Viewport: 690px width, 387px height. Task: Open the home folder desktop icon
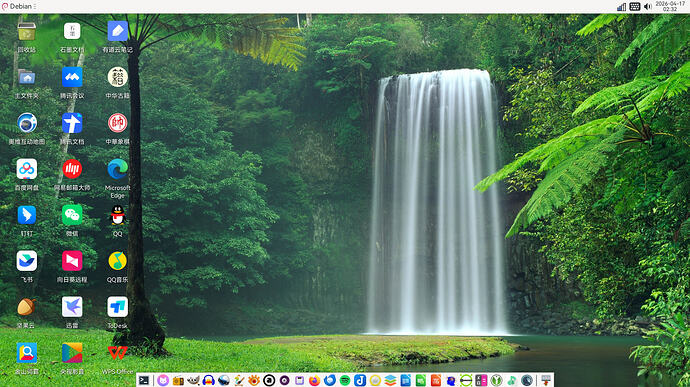tap(27, 77)
